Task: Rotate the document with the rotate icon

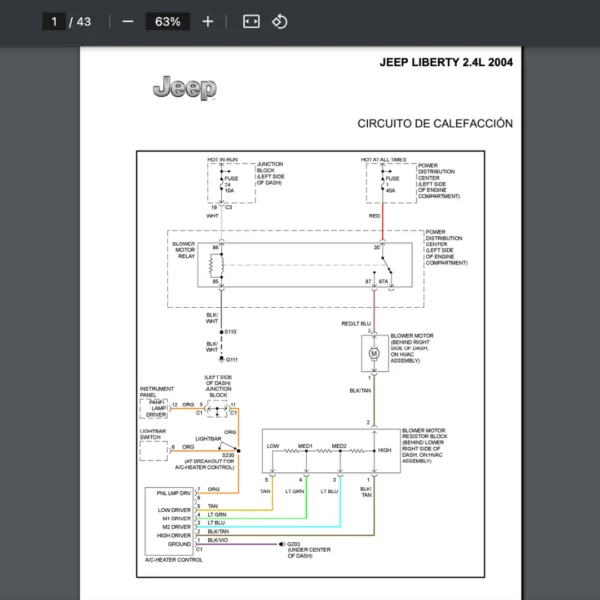Action: tap(280, 21)
